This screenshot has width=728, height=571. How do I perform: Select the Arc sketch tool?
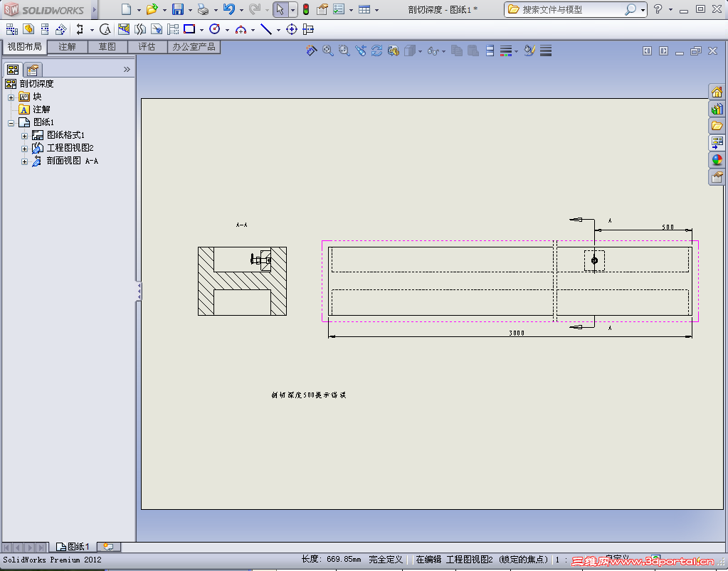(241, 30)
